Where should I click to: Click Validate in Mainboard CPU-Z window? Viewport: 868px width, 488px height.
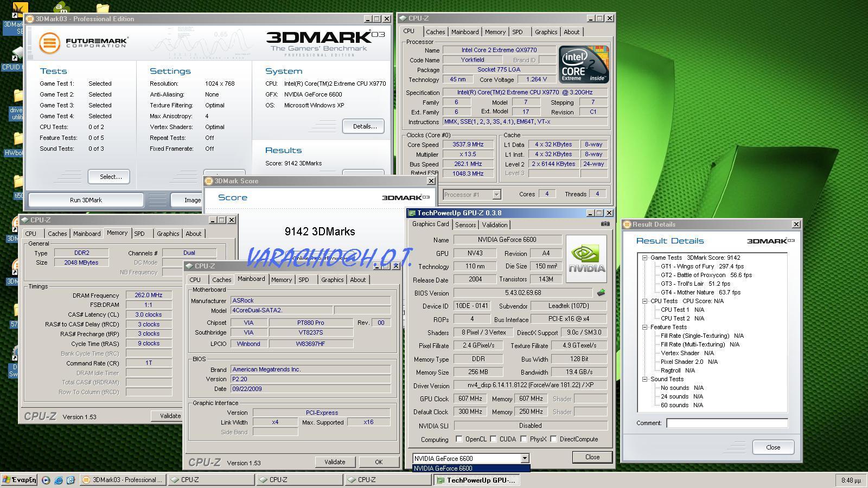(335, 462)
